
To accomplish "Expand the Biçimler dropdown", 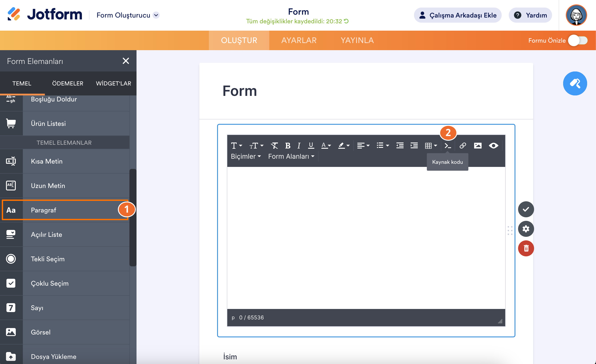I will pyautogui.click(x=246, y=156).
